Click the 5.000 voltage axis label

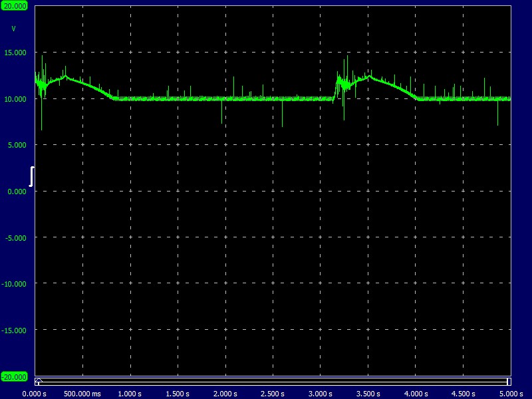17,145
